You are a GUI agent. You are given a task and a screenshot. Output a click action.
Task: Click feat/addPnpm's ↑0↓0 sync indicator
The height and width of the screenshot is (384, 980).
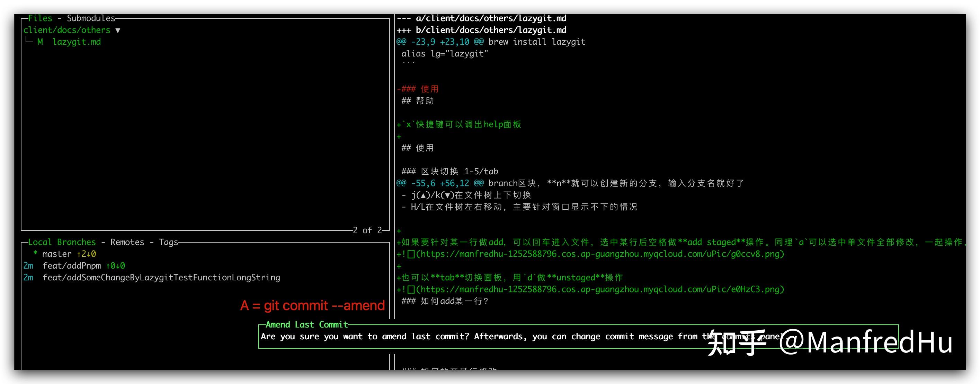(115, 265)
